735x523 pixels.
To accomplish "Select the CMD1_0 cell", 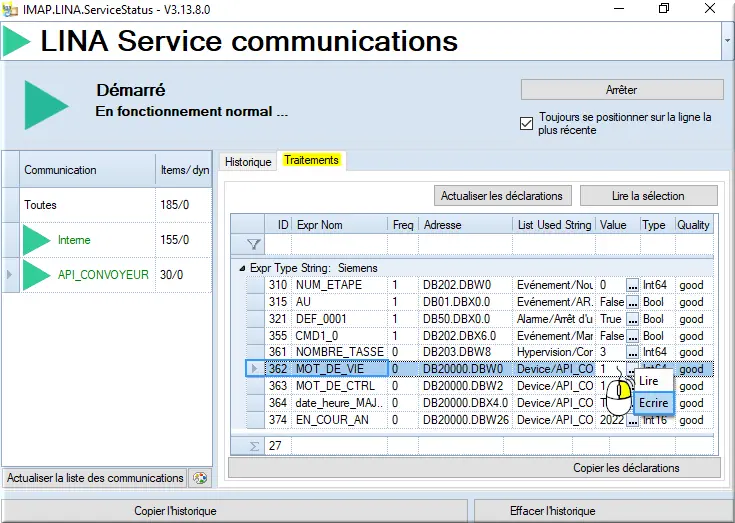I will [340, 336].
